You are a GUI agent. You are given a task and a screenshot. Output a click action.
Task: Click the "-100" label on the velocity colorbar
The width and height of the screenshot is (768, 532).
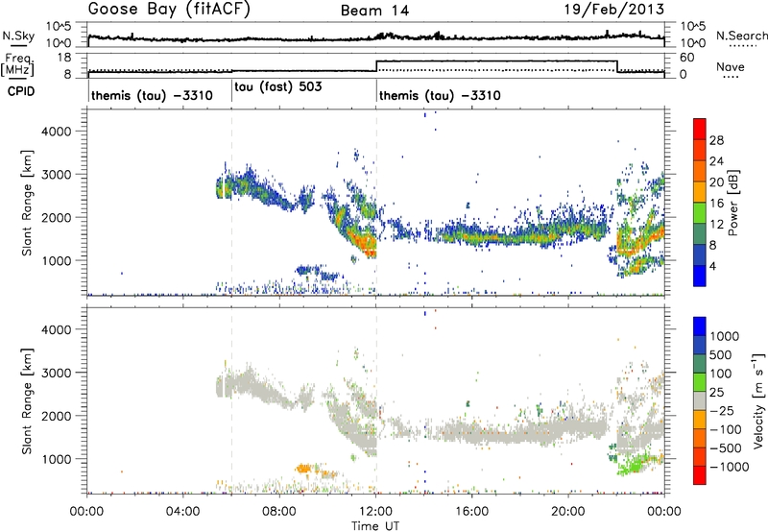726,429
